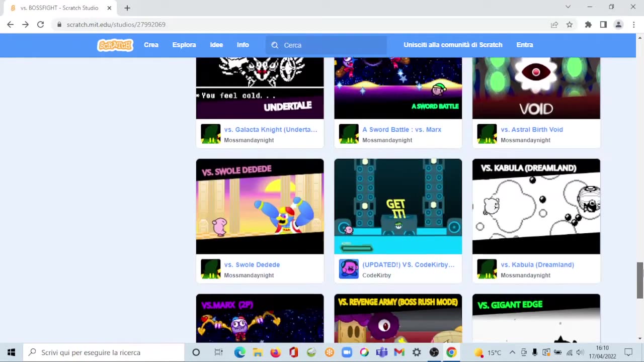The width and height of the screenshot is (644, 362).
Task: Open the VS.MARX (2P) thumbnail
Action: 260,318
